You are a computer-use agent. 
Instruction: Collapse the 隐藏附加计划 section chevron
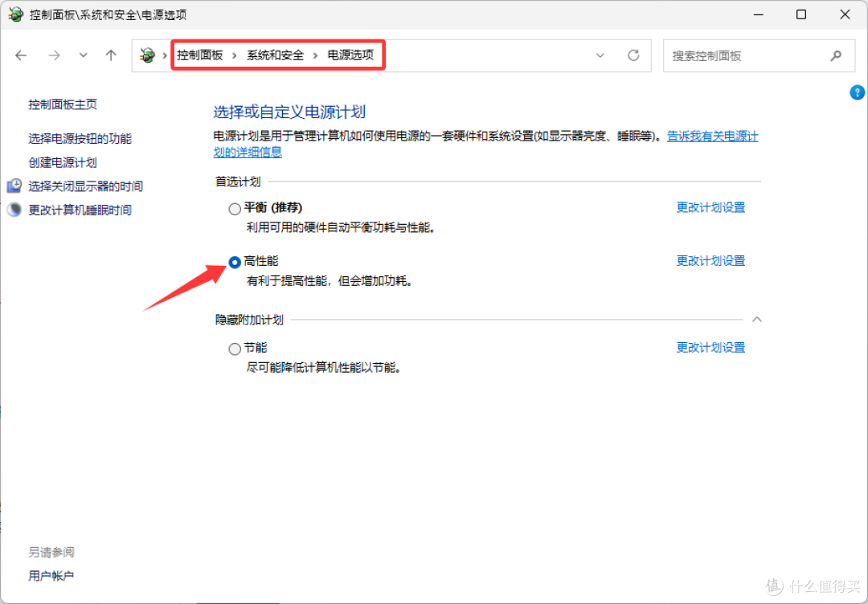[x=757, y=319]
